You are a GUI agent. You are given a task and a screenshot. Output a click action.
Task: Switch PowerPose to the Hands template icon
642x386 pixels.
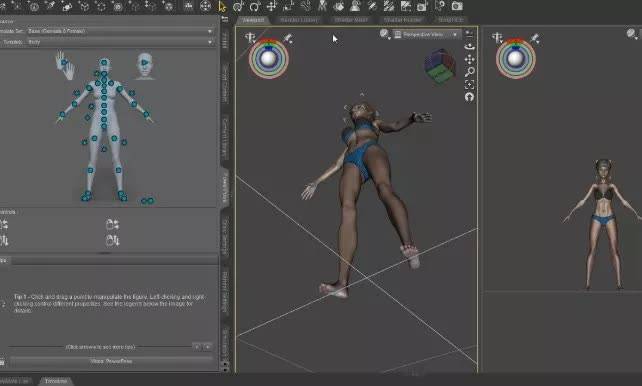tap(65, 65)
